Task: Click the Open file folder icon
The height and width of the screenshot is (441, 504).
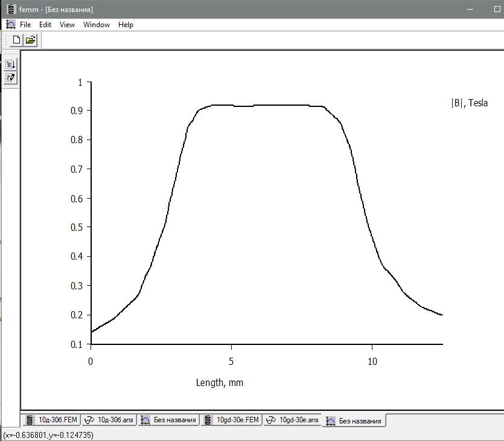Action: (30, 40)
